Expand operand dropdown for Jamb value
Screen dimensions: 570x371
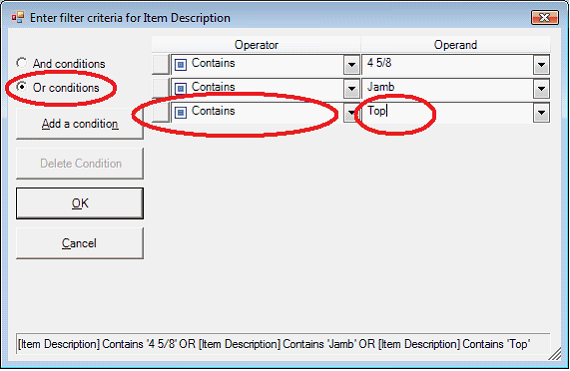541,89
